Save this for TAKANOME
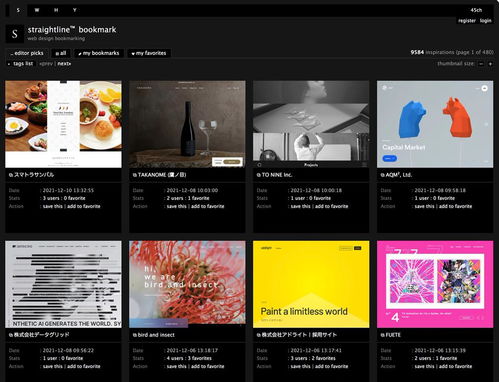Viewport: 499px width, 382px height. coord(177,206)
